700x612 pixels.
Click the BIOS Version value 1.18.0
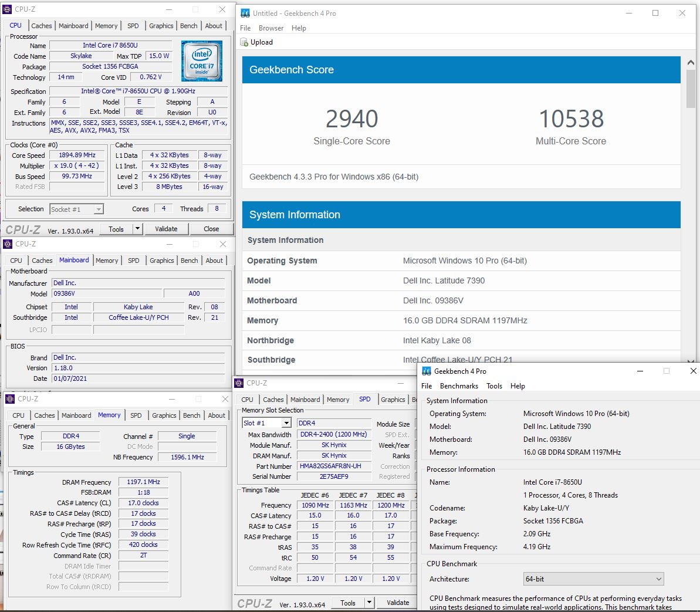click(x=138, y=368)
